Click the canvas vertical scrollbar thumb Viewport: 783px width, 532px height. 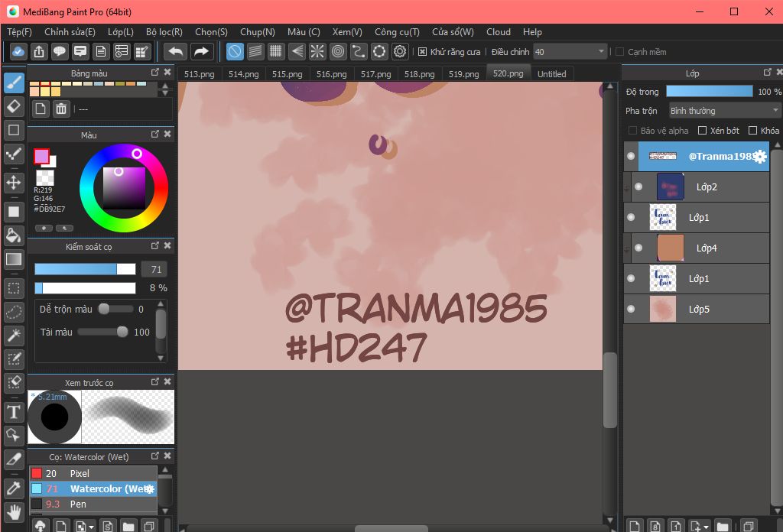[x=609, y=391]
